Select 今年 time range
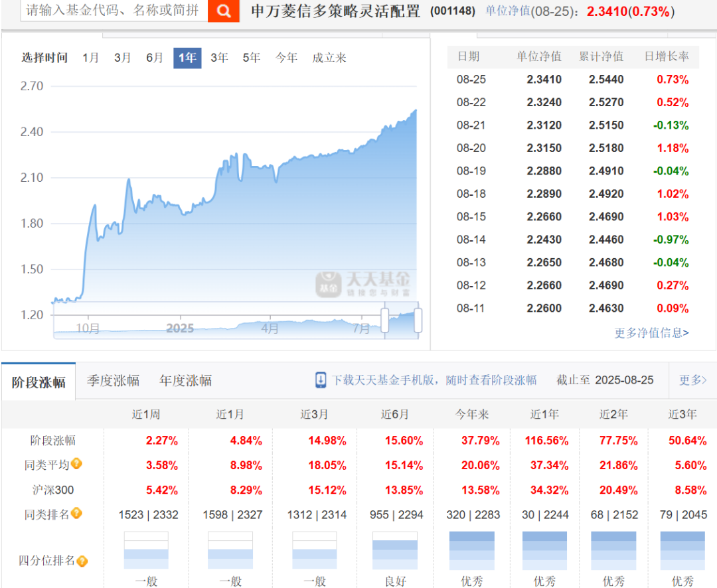This screenshot has height=588, width=717. 286,58
